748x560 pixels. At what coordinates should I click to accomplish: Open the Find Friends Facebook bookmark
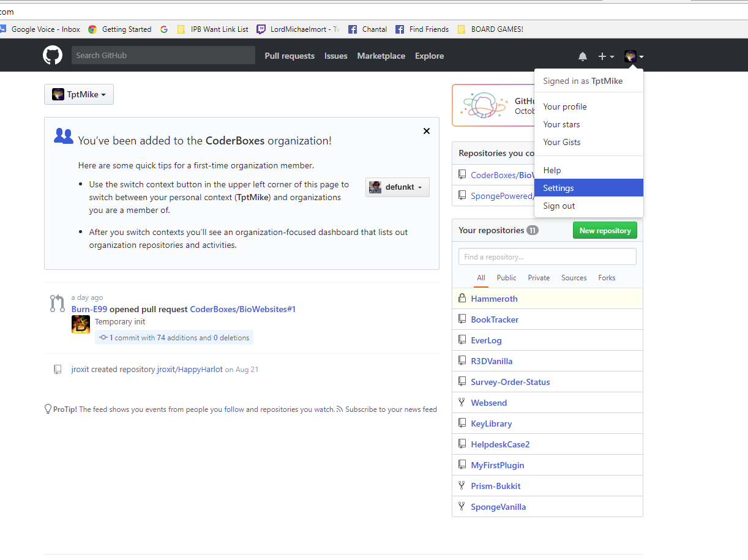pos(422,29)
